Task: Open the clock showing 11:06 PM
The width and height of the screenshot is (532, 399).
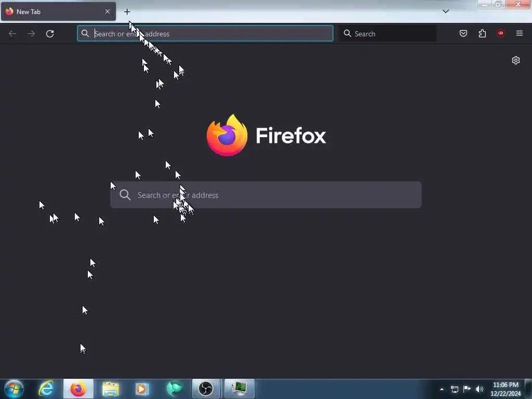Action: 506,389
